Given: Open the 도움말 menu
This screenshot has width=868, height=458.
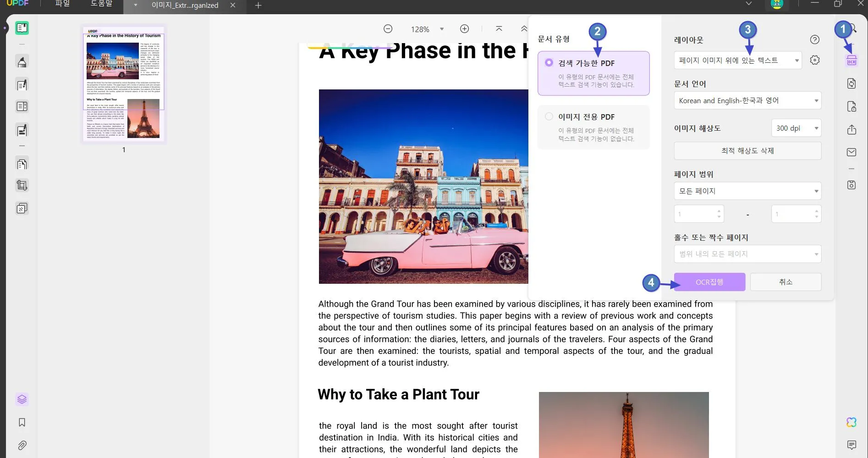Looking at the screenshot, I should [x=101, y=4].
